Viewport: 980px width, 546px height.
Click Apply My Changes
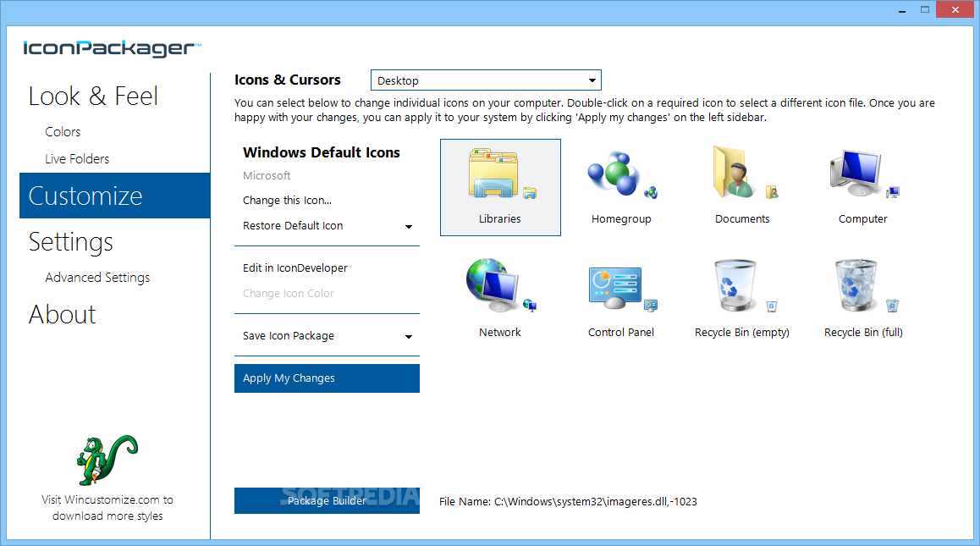click(x=327, y=378)
